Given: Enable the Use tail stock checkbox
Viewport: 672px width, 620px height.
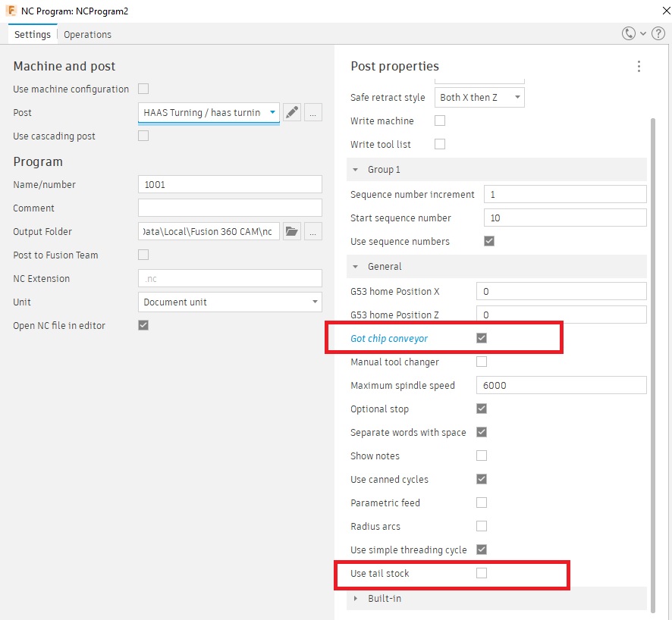Looking at the screenshot, I should (x=482, y=573).
